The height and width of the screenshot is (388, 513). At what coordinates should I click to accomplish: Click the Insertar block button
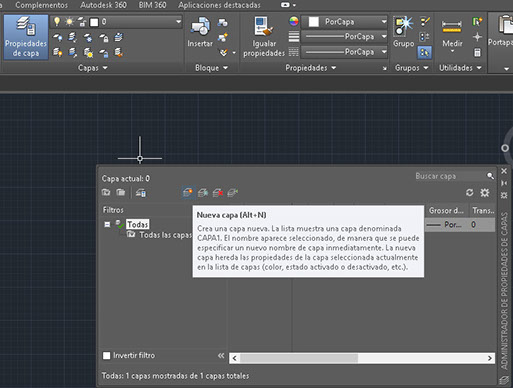coord(200,32)
